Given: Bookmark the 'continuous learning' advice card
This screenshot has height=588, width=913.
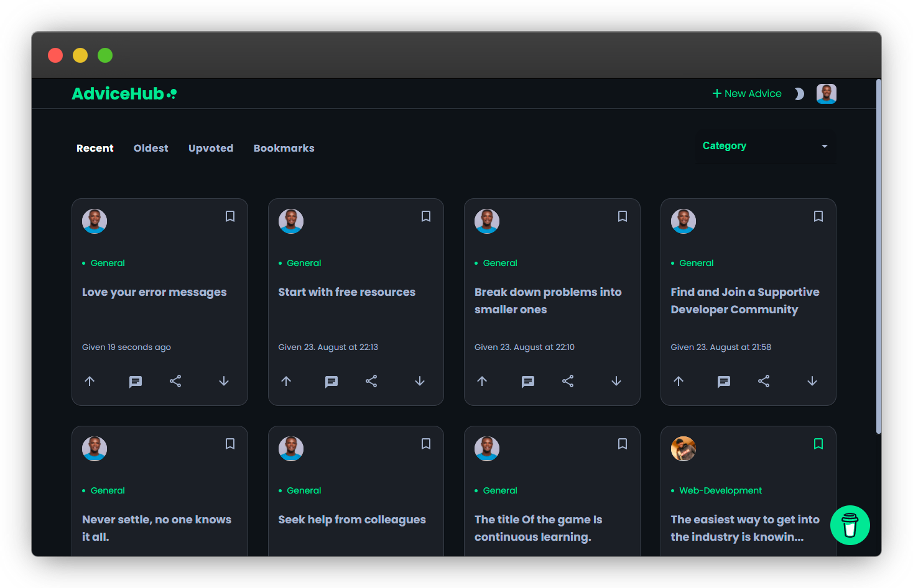Looking at the screenshot, I should (623, 444).
